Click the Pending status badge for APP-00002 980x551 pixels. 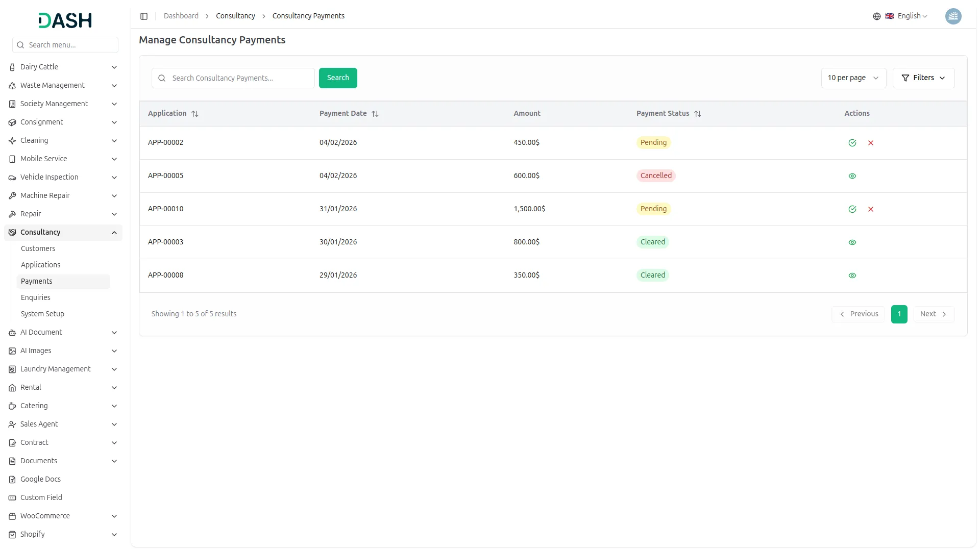pyautogui.click(x=653, y=143)
